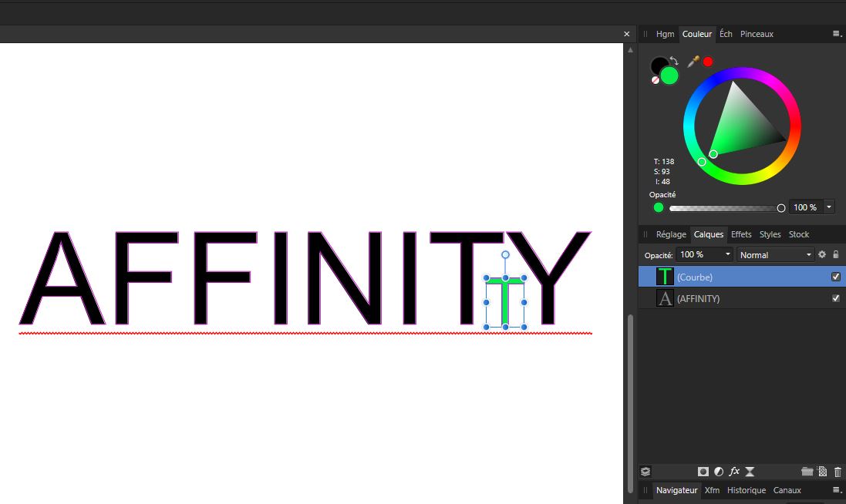Set color to none with the crossed-out circle
This screenshot has height=504, width=846.
click(655, 80)
